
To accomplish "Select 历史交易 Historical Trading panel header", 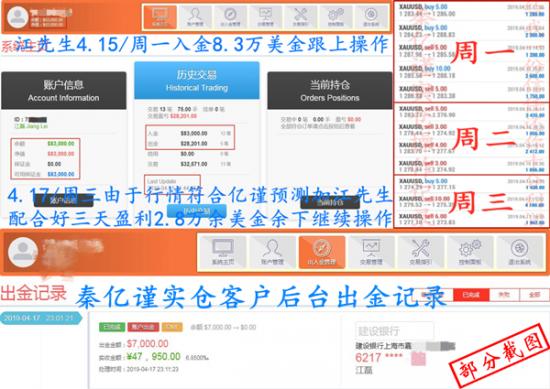I will point(197,80).
